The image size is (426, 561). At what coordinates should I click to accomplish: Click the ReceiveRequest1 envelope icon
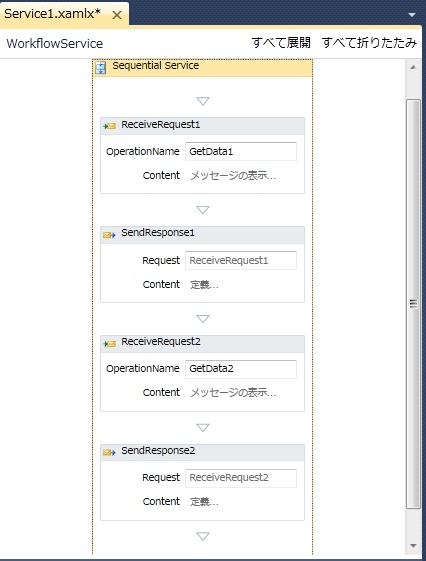pyautogui.click(x=110, y=126)
